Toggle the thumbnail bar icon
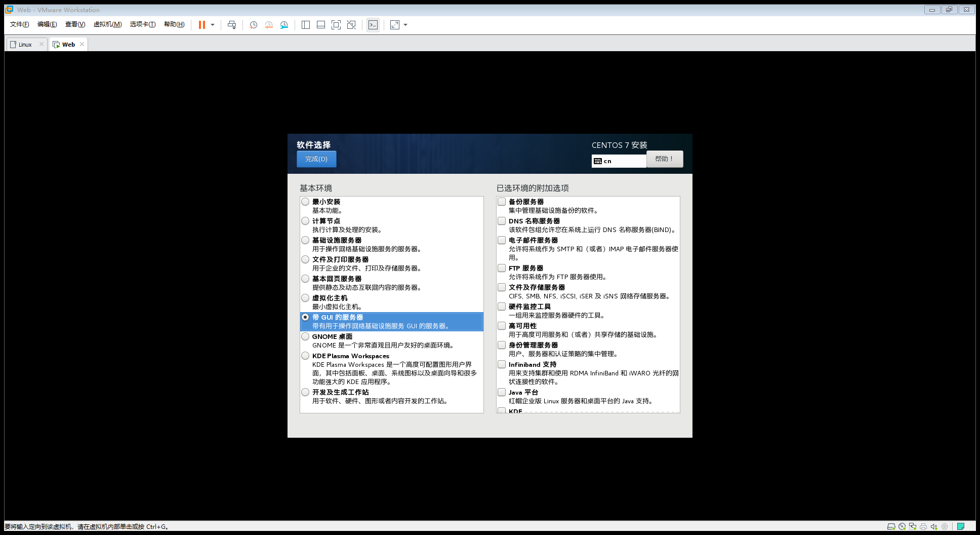 coord(321,25)
